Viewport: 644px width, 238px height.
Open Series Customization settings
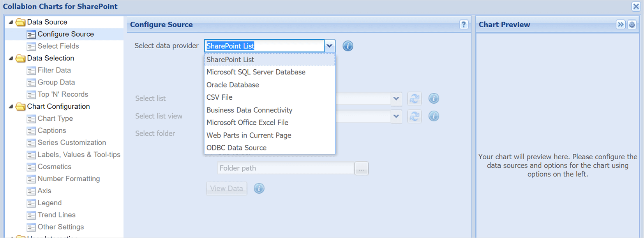[x=72, y=143]
